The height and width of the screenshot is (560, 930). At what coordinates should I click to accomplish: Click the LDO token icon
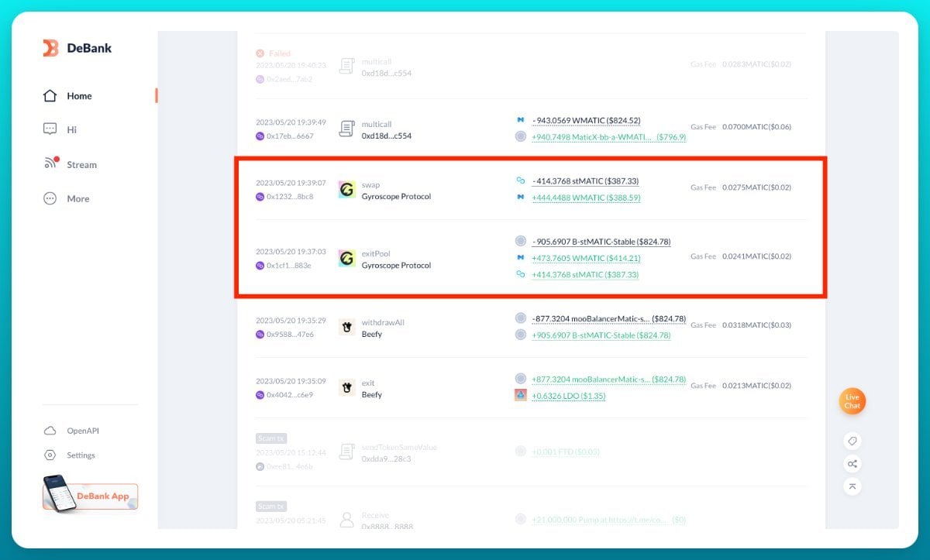click(521, 395)
